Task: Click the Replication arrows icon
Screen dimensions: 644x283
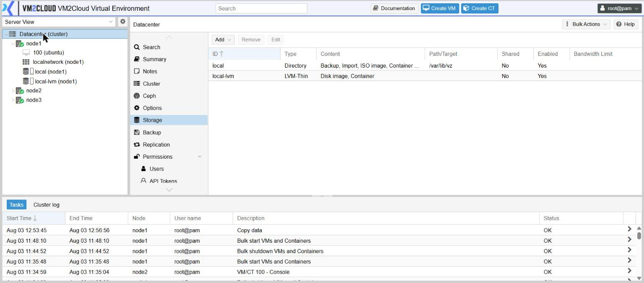Action: point(137,144)
